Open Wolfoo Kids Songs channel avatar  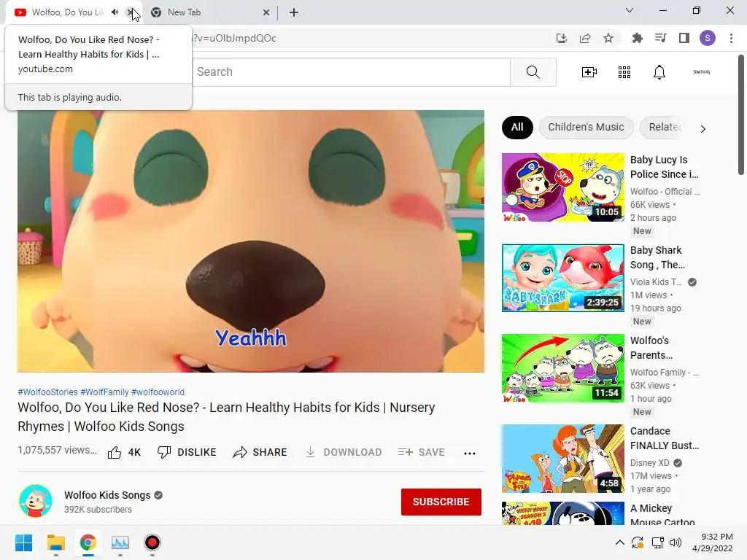coord(36,501)
